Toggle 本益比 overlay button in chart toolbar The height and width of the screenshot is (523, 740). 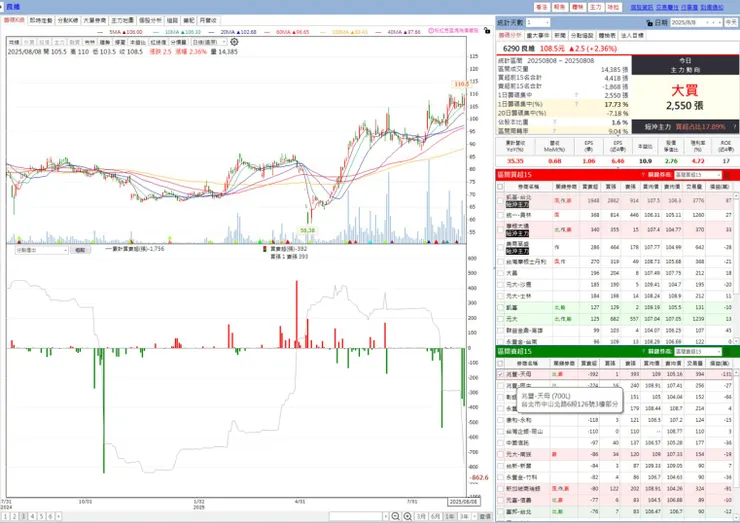(x=138, y=42)
